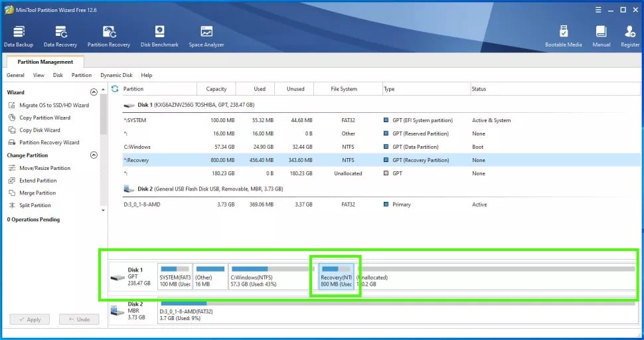
Task: Select SYSTEM(FAT32) block in disk map
Action: pos(175,276)
